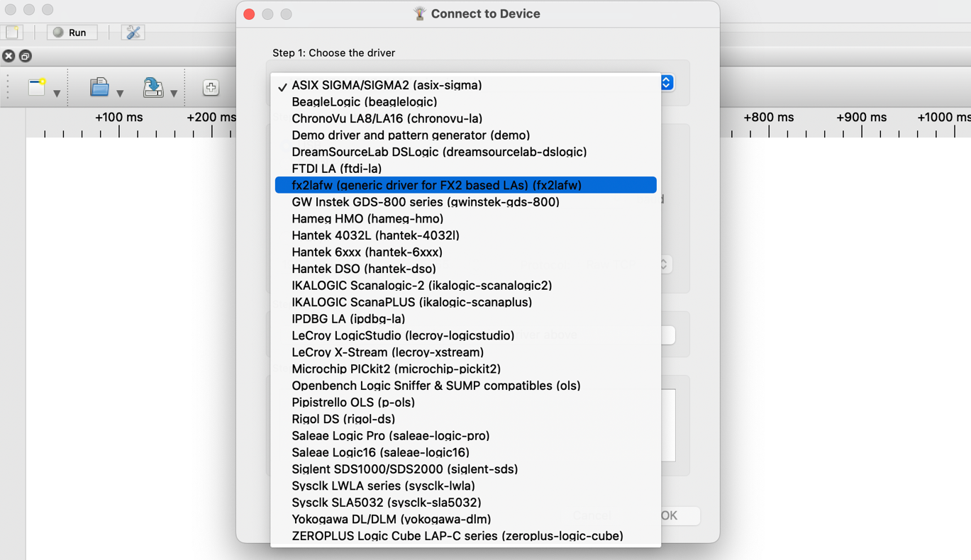Choose Hantek 6xxx (hantek-6xxx)

tap(465, 252)
